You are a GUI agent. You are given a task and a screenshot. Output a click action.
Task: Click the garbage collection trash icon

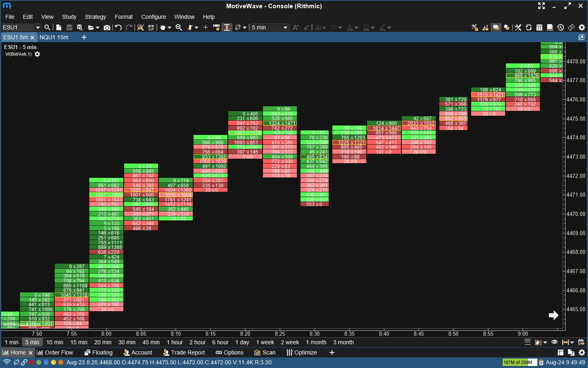click(x=541, y=362)
